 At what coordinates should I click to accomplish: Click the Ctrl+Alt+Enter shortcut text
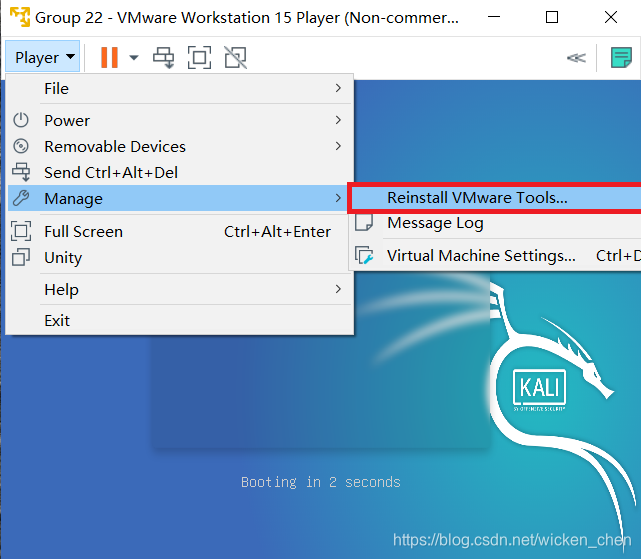click(277, 232)
